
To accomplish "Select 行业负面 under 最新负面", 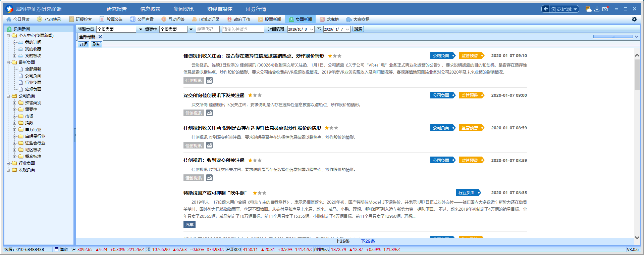I will coord(33,83).
